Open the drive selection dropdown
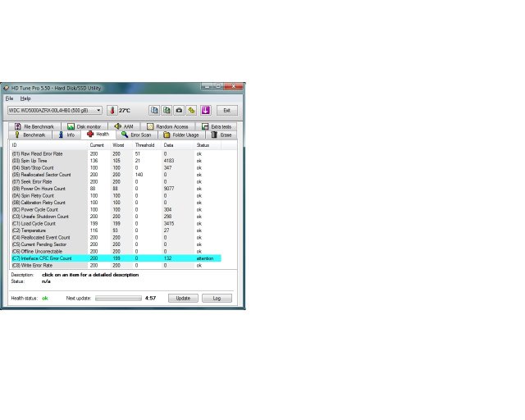This screenshot has height=420, width=525. (54, 110)
